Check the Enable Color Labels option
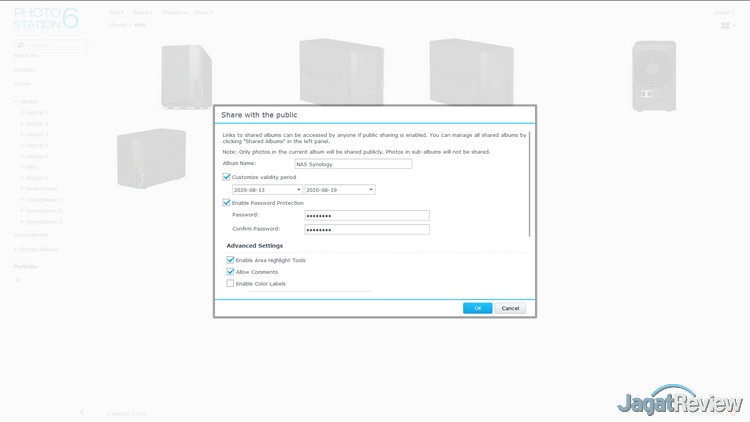750x422 pixels. coord(230,283)
